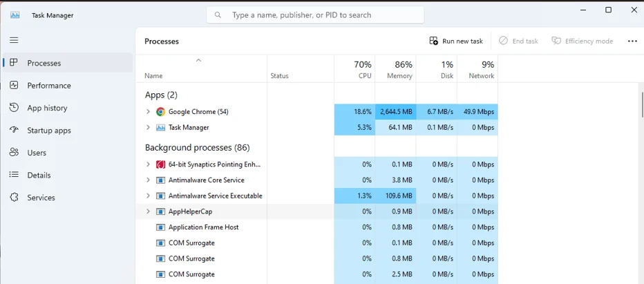Click the End task button
Viewport: 644px width, 284px height.
519,41
